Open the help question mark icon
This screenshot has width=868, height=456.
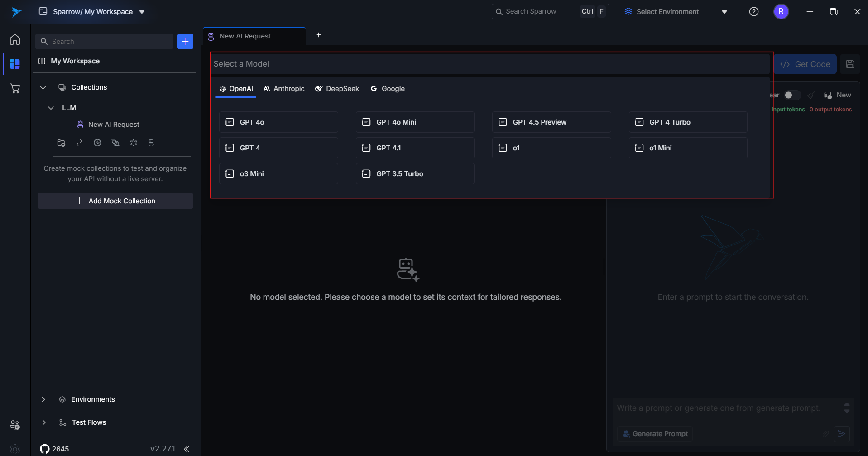tap(754, 12)
